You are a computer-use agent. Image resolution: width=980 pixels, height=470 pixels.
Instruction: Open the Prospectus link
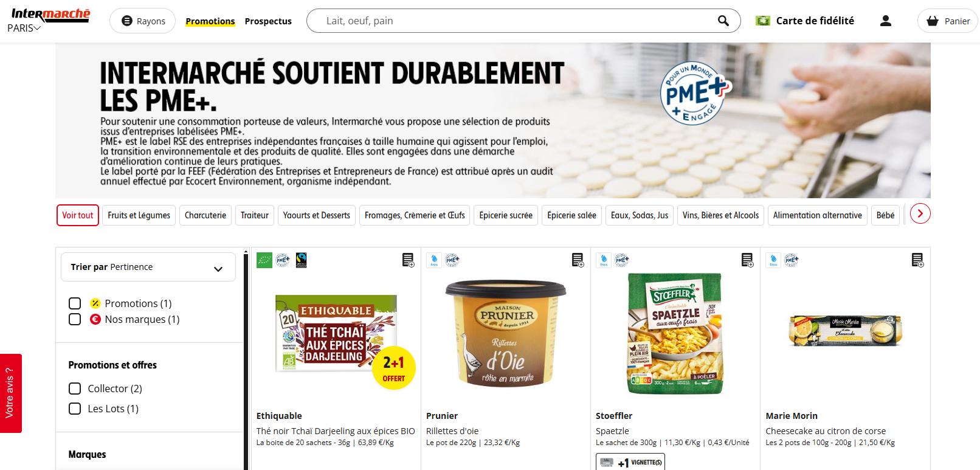268,21
